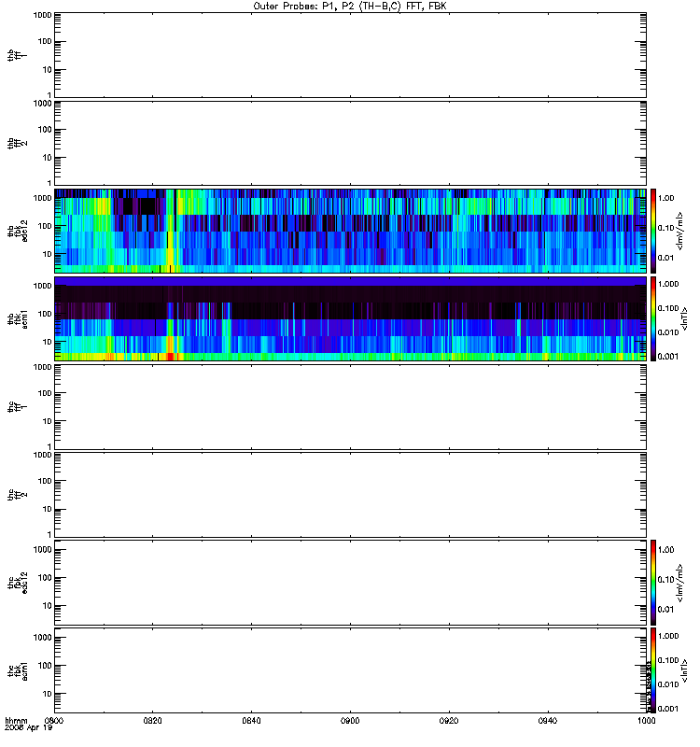Image resolution: width=700 pixels, height=747 pixels.
Task: Click the '100' y-axis tick of thc fbk scm1
Action: click(x=45, y=666)
